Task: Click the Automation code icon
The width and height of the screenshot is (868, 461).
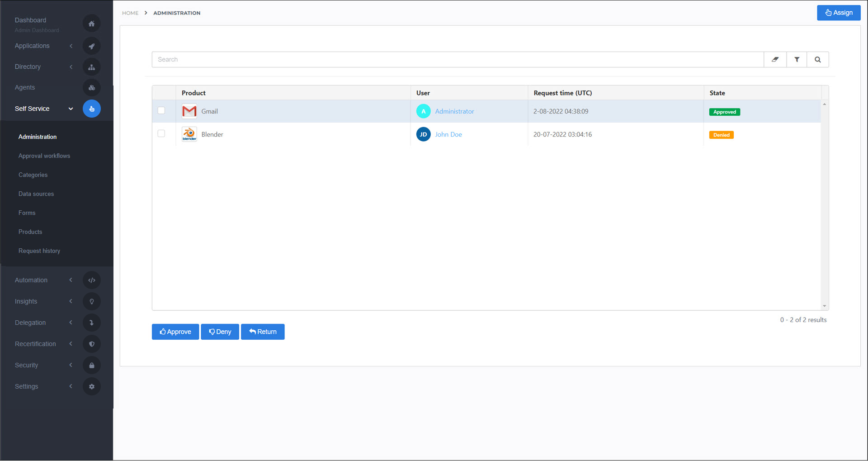Action: (x=91, y=280)
